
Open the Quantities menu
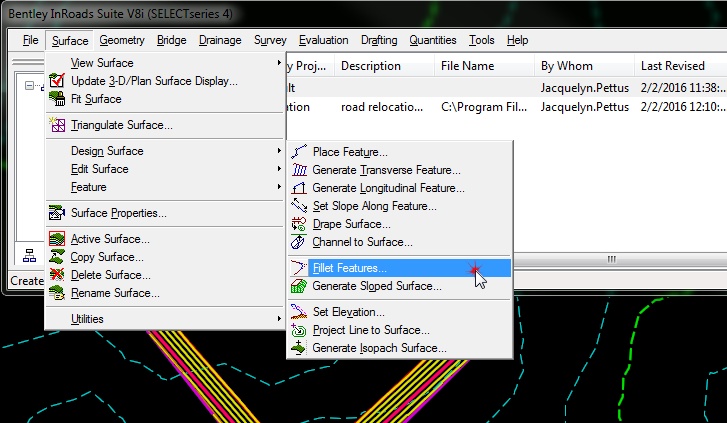click(x=433, y=40)
